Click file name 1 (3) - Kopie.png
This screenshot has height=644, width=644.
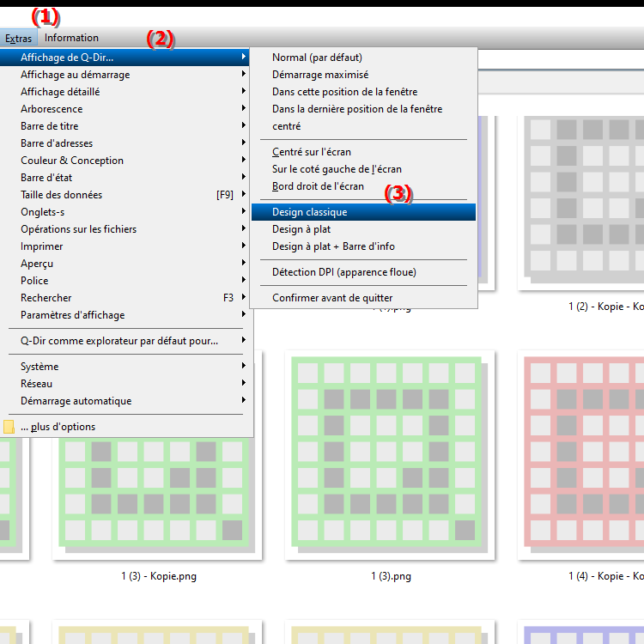tap(159, 576)
